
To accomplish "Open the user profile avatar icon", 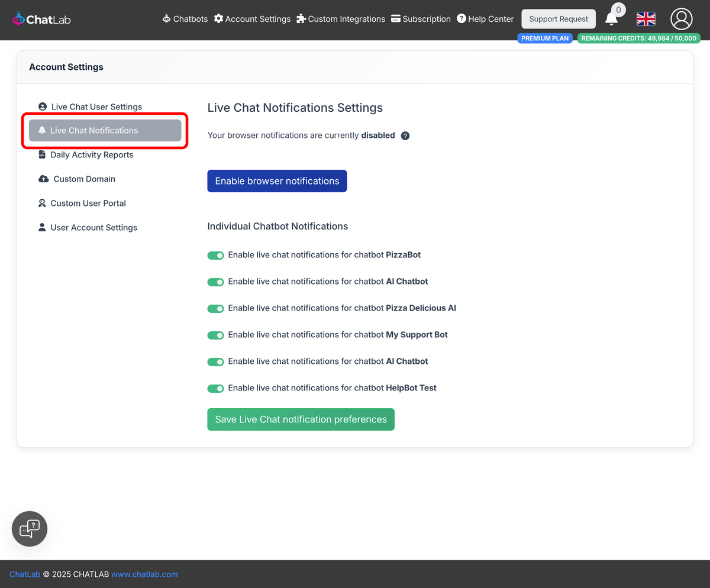I will coord(681,18).
